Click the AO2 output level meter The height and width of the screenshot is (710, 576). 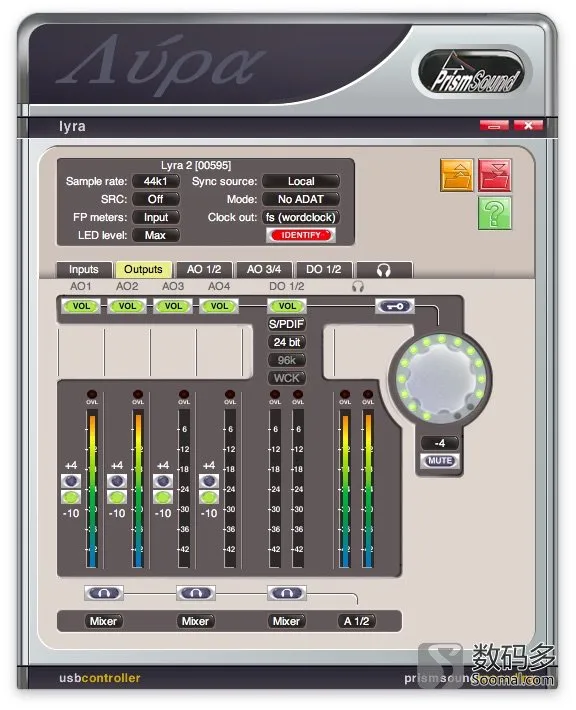pos(138,489)
